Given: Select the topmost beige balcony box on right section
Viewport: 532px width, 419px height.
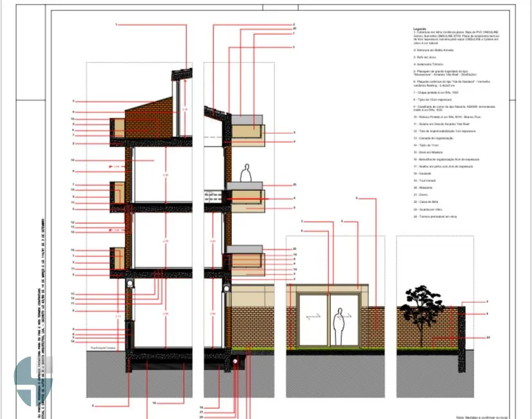Looking at the screenshot, I should tap(247, 136).
